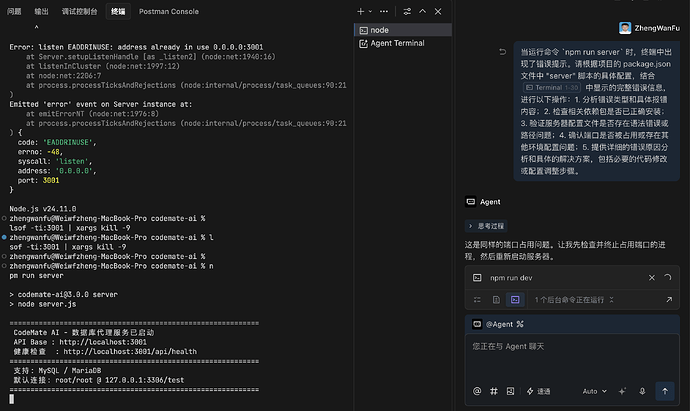The height and width of the screenshot is (411, 690).
Task: Click the Agent avatar icon in chat
Action: 470,202
